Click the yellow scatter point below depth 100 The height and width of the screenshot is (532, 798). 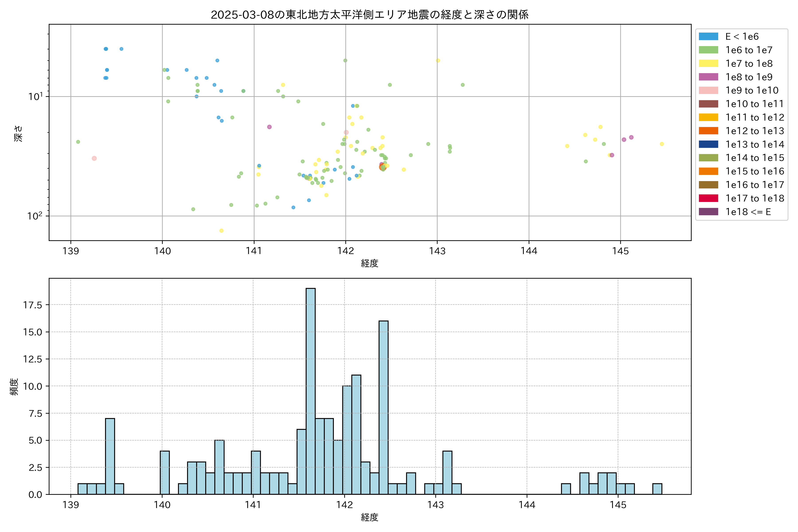pos(221,231)
